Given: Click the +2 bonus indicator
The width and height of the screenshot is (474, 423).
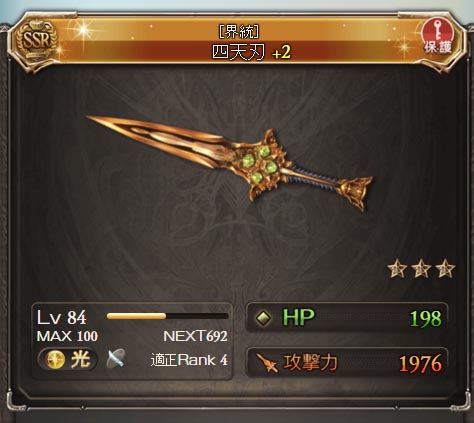Looking at the screenshot, I should (x=281, y=53).
